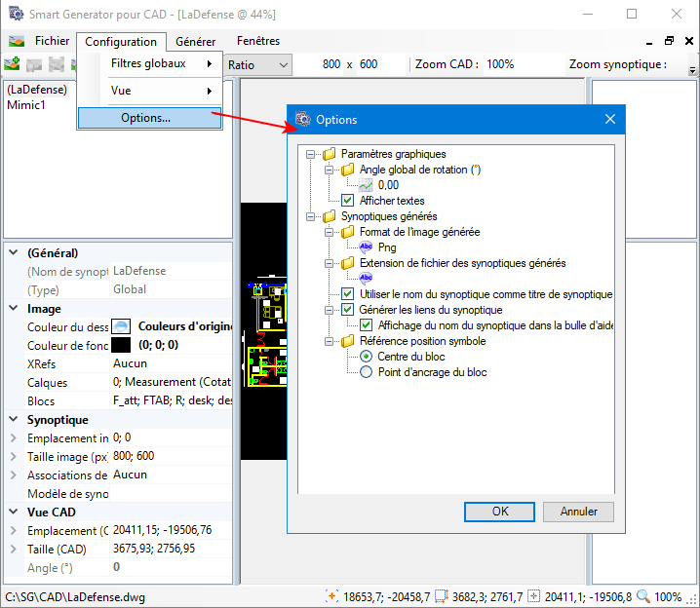Image resolution: width=700 pixels, height=608 pixels.
Task: Collapse the Image property group
Action: pos(14,308)
